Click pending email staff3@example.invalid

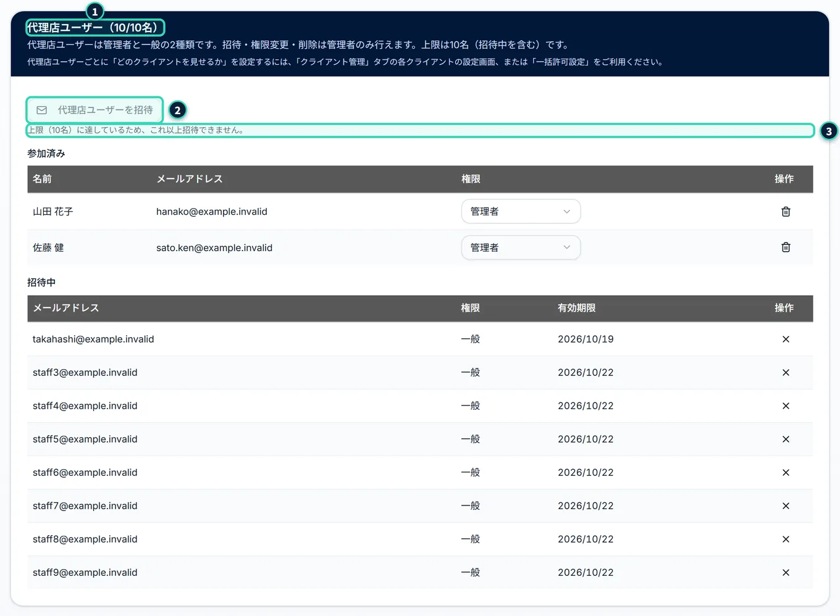click(85, 372)
